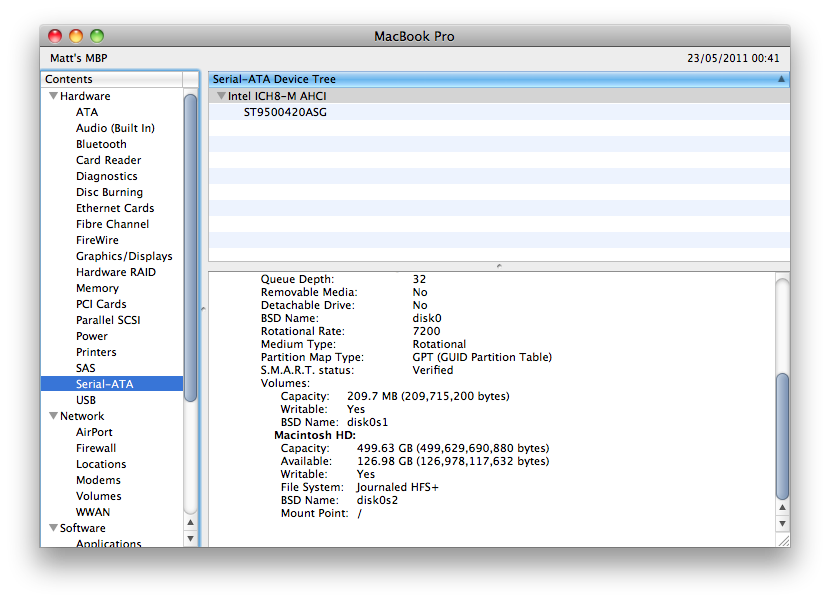Viewport: 830px width, 602px height.
Task: Open USB device info
Action: point(86,400)
